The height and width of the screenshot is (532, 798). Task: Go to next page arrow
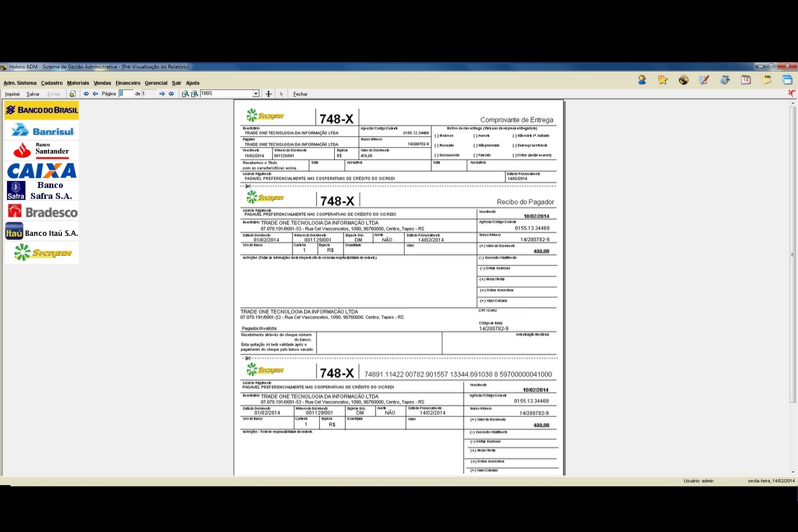coord(162,94)
